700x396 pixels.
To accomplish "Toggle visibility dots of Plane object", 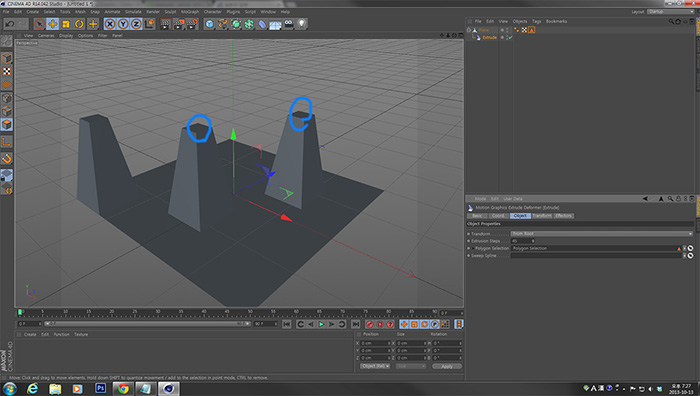I will (x=507, y=30).
